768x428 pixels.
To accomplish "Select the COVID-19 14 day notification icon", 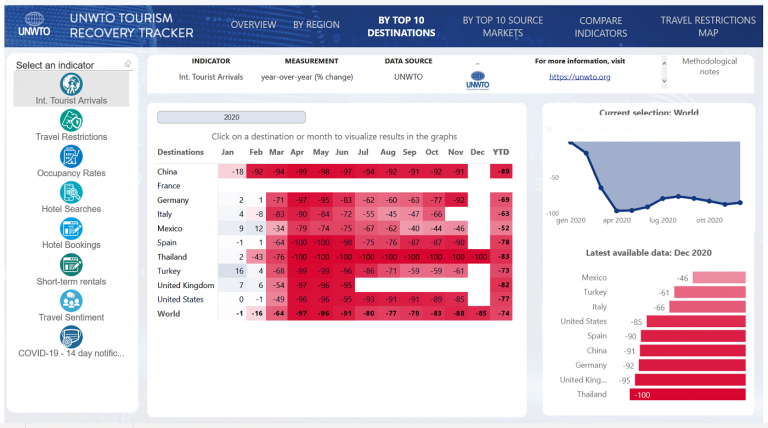I will click(71, 337).
